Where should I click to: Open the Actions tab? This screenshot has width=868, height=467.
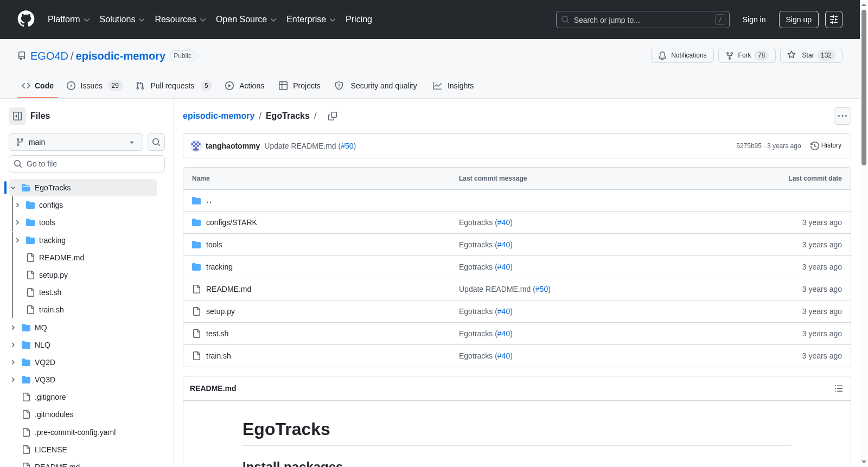(x=245, y=86)
